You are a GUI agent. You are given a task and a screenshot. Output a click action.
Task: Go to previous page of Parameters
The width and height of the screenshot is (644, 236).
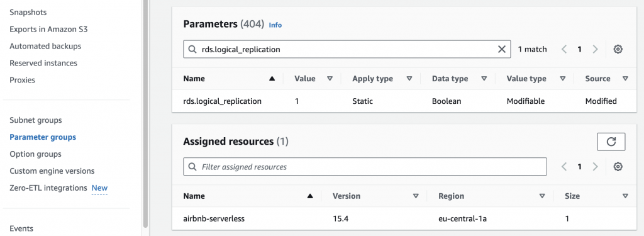tap(564, 49)
